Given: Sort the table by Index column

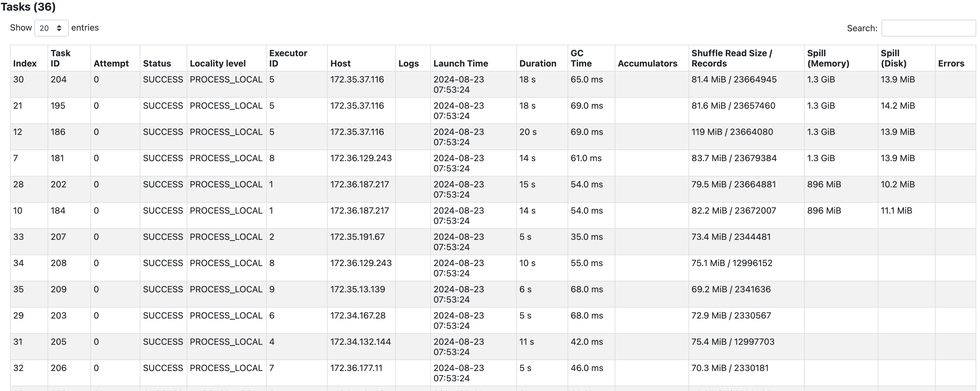Looking at the screenshot, I should 24,63.
